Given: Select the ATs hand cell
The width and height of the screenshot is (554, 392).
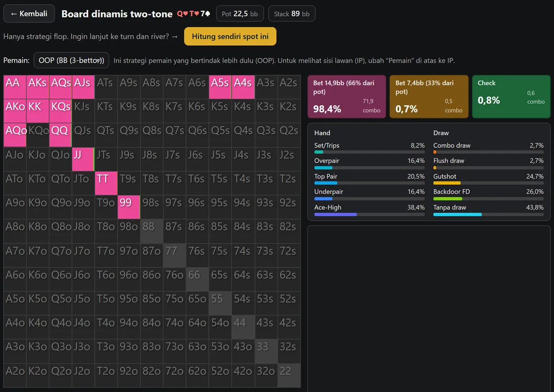Looking at the screenshot, I should 106,87.
